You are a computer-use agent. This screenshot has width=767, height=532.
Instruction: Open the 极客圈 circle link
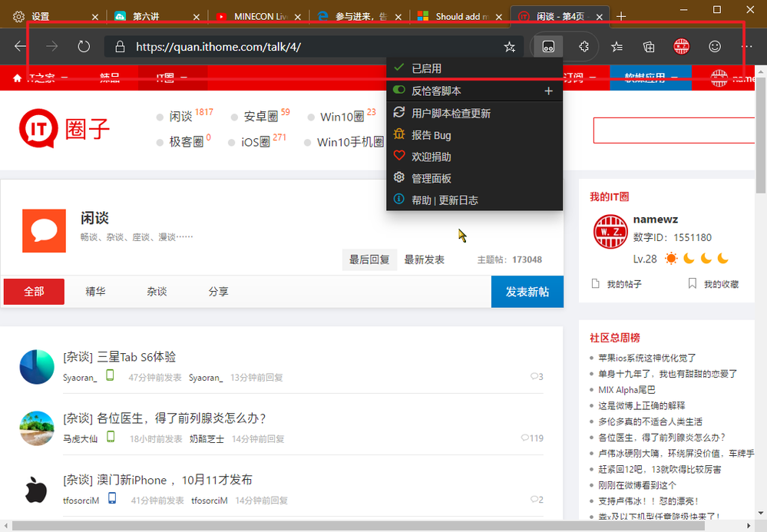tap(187, 142)
